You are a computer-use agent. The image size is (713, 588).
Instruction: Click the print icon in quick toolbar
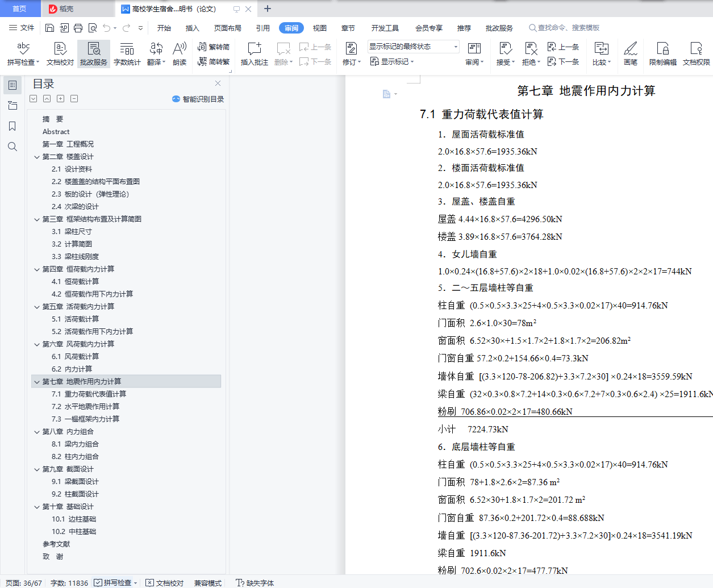78,28
